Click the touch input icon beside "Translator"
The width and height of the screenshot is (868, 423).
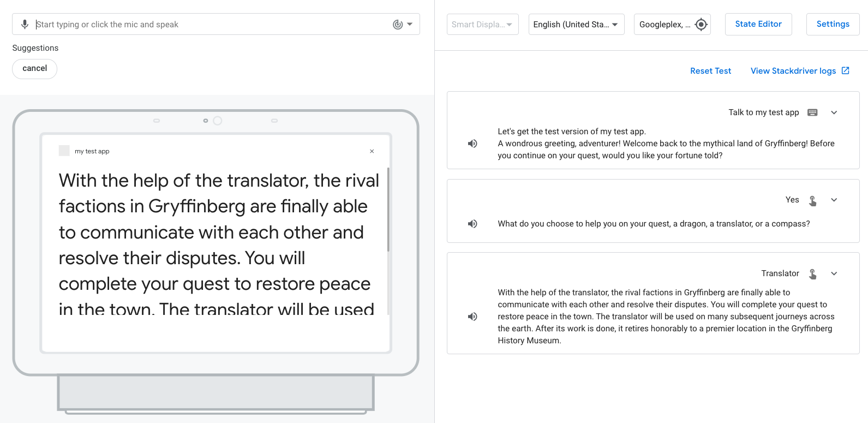(x=812, y=274)
